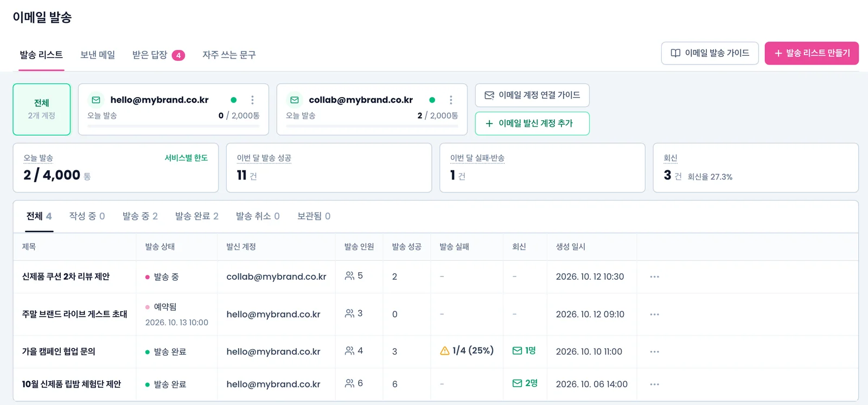
Task: Click the 서비스별 한도 link
Action: [x=186, y=158]
